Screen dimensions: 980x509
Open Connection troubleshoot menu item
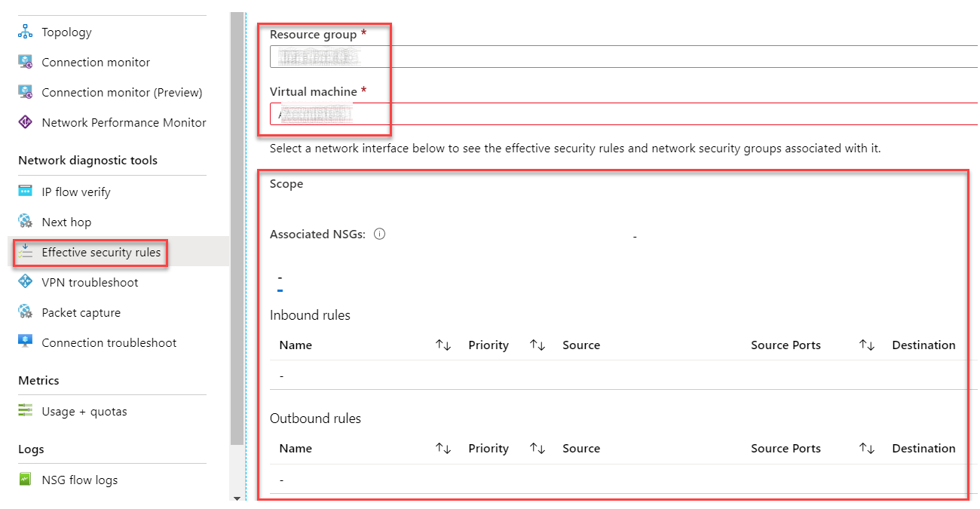tap(109, 342)
